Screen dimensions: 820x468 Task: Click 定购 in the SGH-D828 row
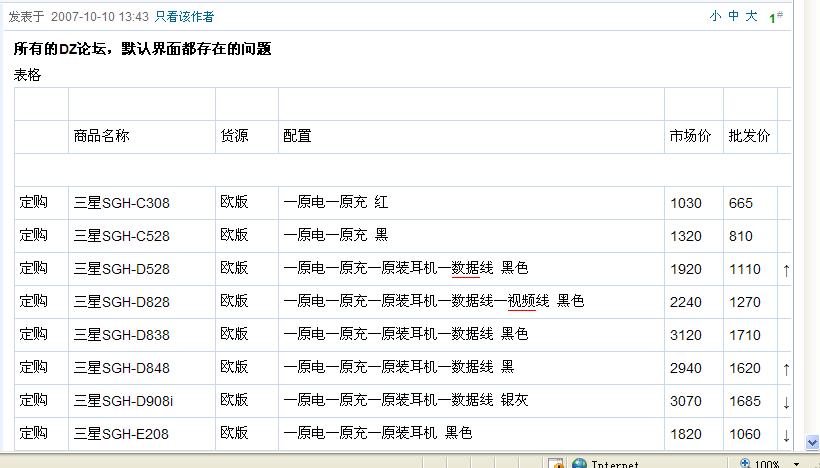[x=33, y=301]
